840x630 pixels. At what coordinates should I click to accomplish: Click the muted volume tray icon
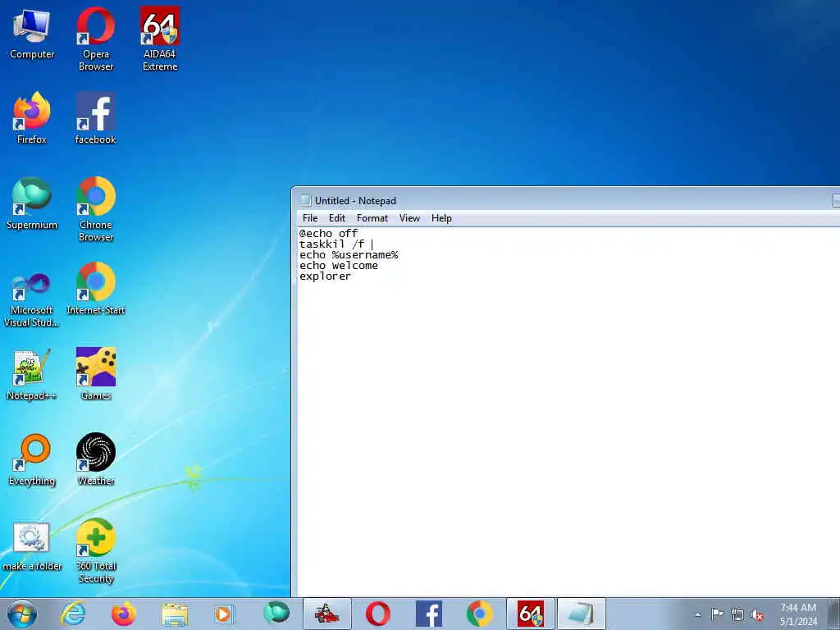click(757, 614)
